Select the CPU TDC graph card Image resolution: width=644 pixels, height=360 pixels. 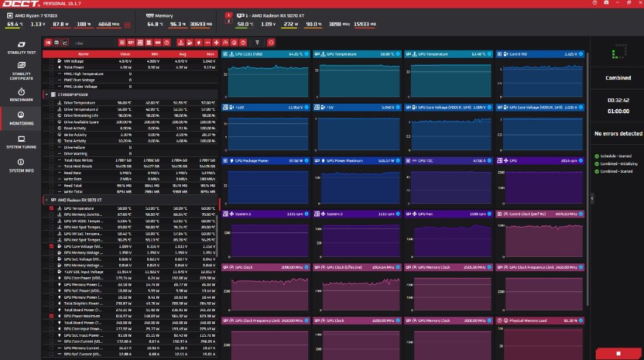tap(448, 181)
